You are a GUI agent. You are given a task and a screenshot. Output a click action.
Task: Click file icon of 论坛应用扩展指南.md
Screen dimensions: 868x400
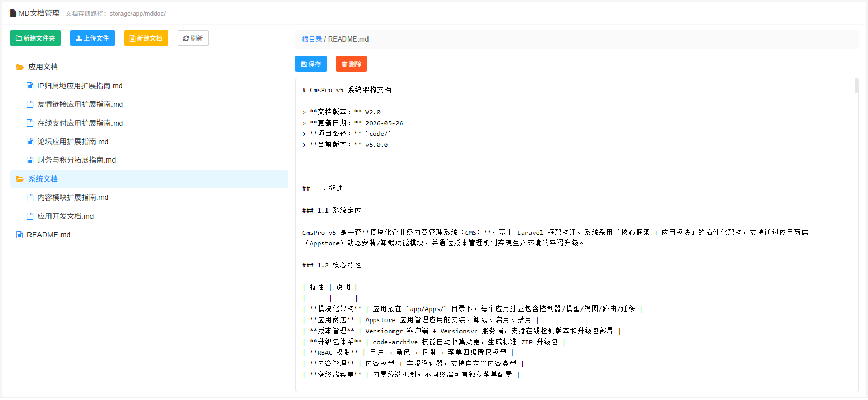pyautogui.click(x=30, y=142)
